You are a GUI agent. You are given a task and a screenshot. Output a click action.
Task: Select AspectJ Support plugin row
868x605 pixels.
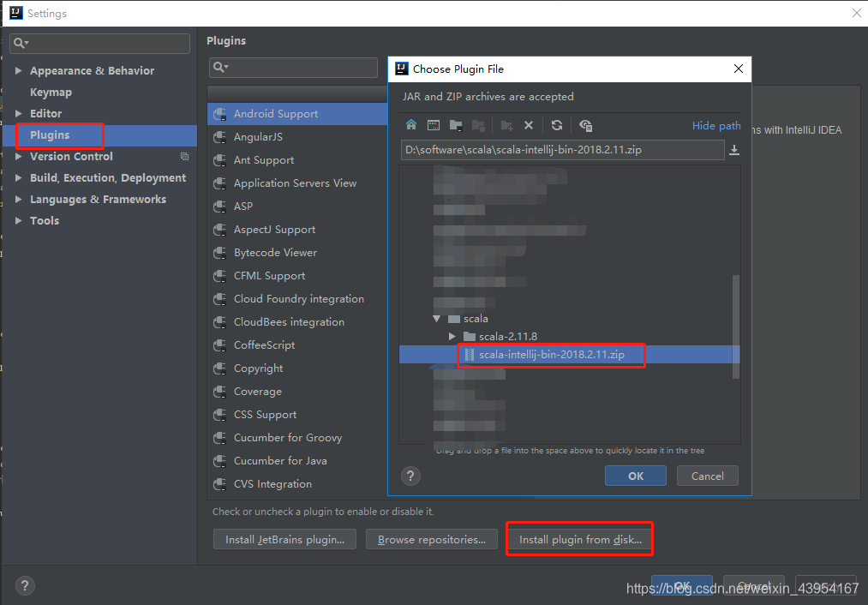(298, 230)
